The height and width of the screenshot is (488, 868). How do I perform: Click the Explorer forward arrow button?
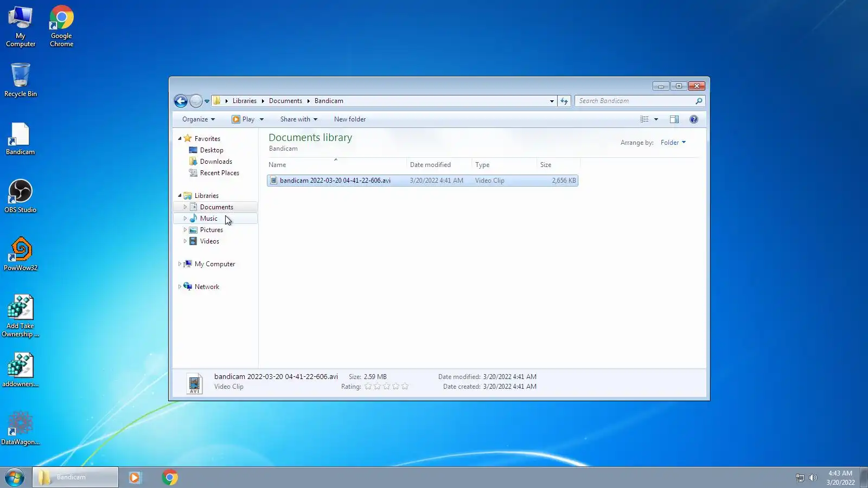pos(196,101)
